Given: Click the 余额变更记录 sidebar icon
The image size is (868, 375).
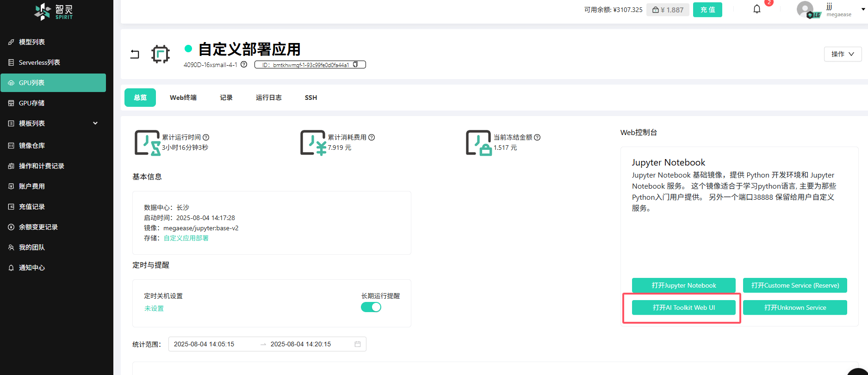Looking at the screenshot, I should click(11, 227).
